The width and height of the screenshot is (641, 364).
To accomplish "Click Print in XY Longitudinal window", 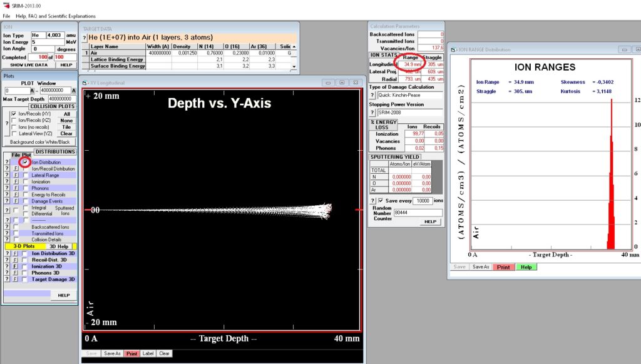I will 131,353.
